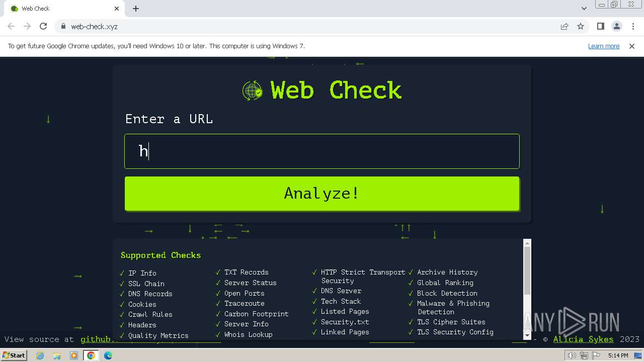The width and height of the screenshot is (644, 362).
Task: Open the Alicia Sykes link
Action: (583, 339)
